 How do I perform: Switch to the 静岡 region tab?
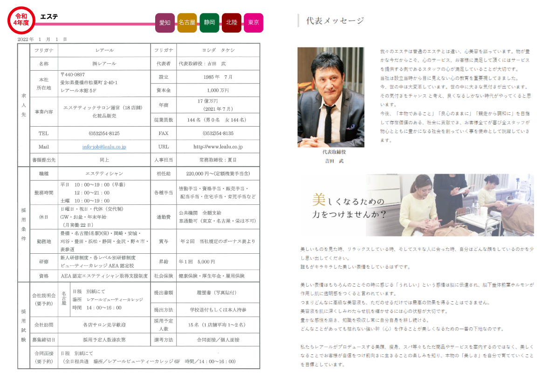pos(209,23)
